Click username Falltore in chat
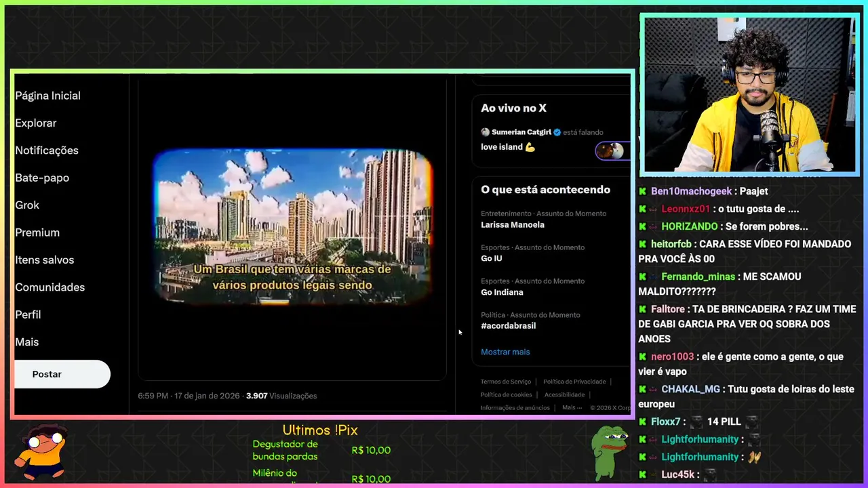 click(x=668, y=309)
